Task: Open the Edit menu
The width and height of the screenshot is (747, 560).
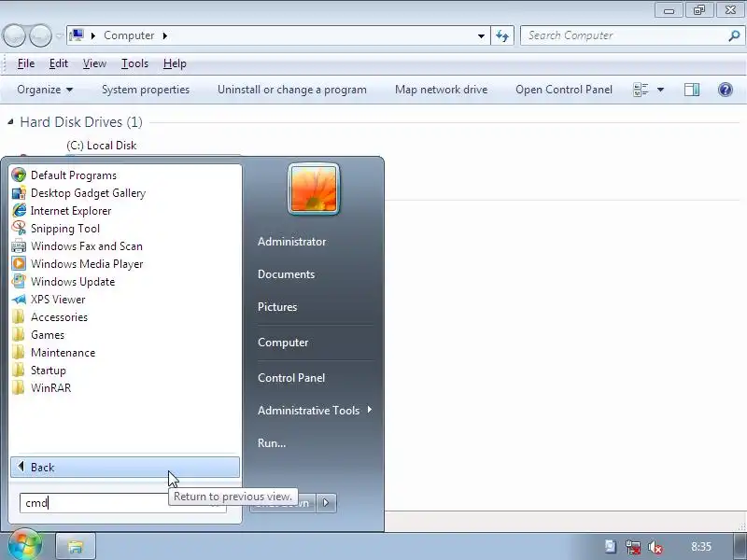Action: point(59,63)
